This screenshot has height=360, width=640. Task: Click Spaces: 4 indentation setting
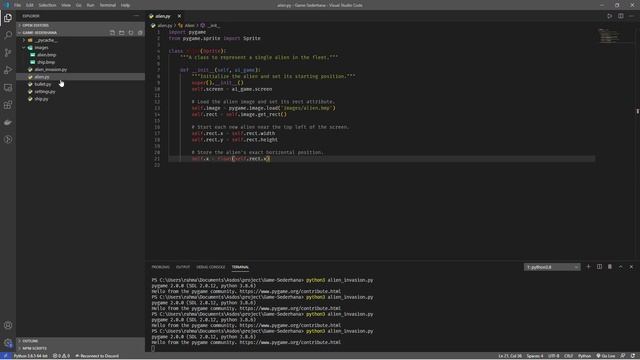point(535,356)
